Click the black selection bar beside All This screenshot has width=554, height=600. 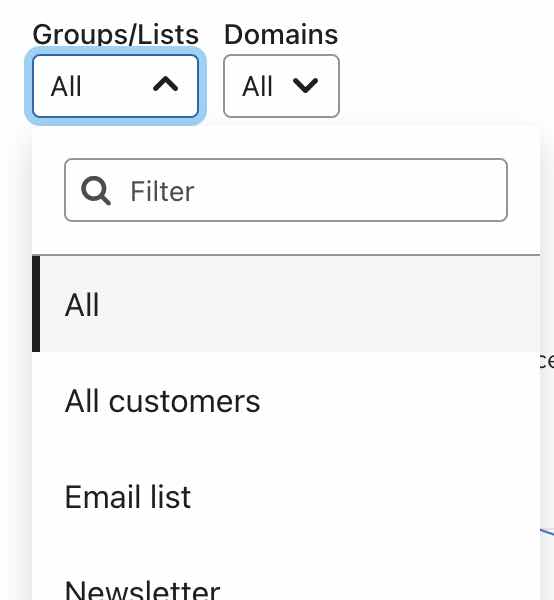(36, 304)
